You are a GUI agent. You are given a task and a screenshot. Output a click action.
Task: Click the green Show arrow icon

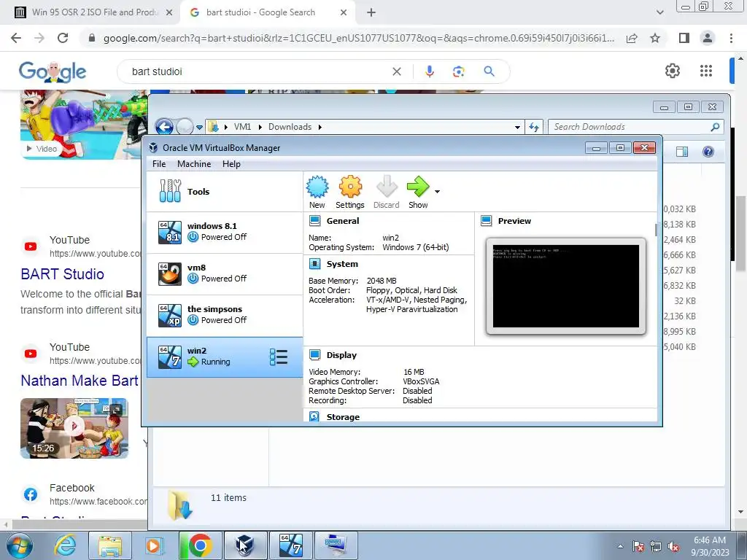418,186
